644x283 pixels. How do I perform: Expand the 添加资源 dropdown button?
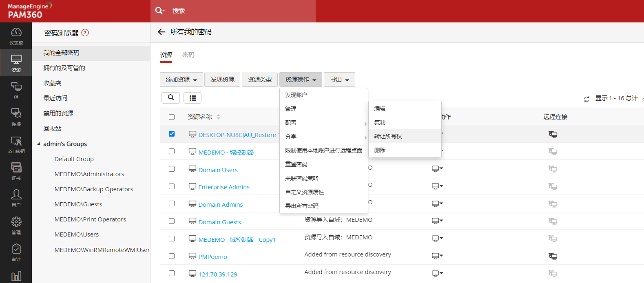[181, 80]
